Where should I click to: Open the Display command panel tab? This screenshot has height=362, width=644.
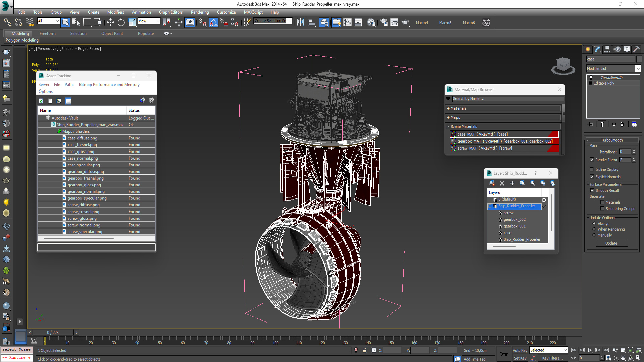(627, 49)
